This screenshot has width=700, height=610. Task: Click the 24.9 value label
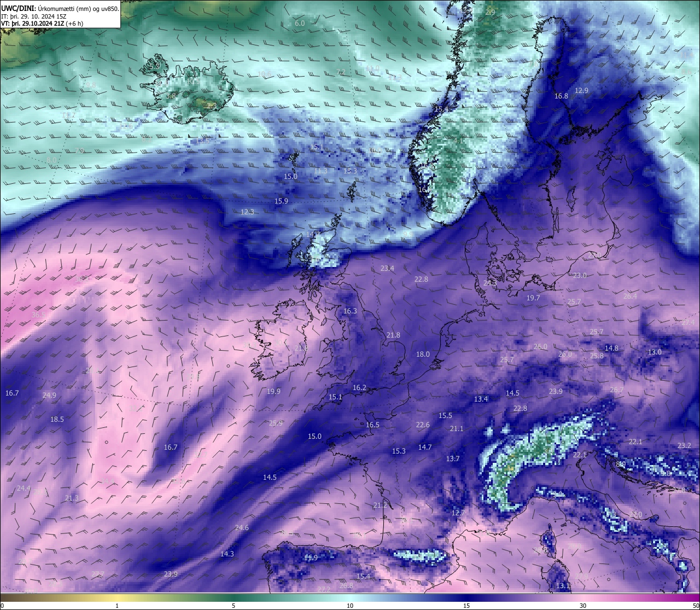49,395
